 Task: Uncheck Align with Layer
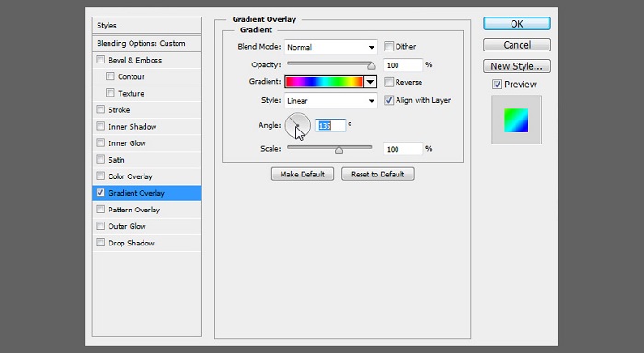click(x=388, y=100)
